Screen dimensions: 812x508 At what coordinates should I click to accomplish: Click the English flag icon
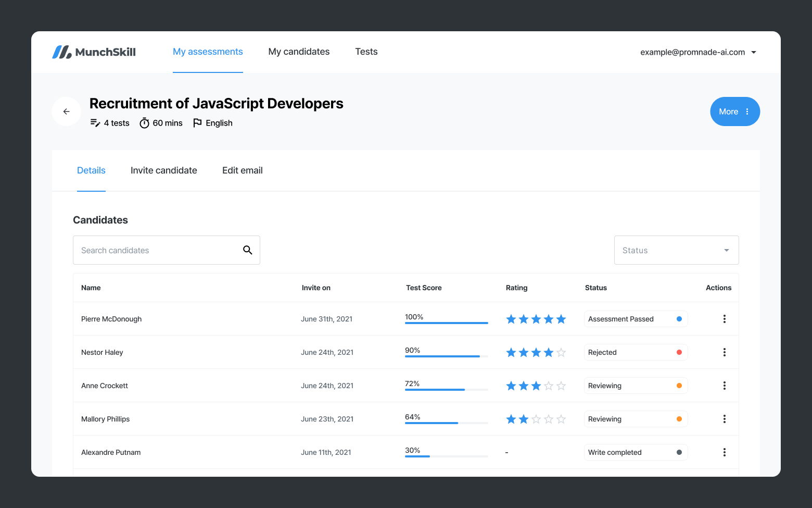click(x=197, y=123)
